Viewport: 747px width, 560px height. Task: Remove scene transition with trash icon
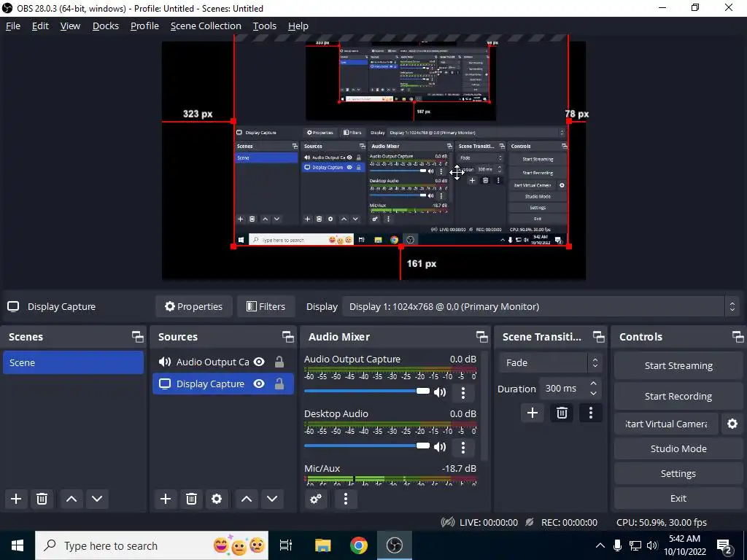click(x=562, y=413)
